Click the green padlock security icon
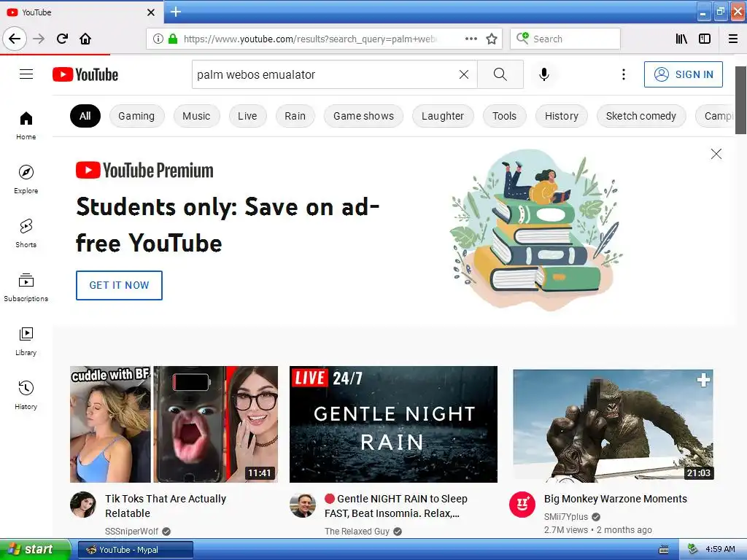The width and height of the screenshot is (747, 560). click(173, 39)
